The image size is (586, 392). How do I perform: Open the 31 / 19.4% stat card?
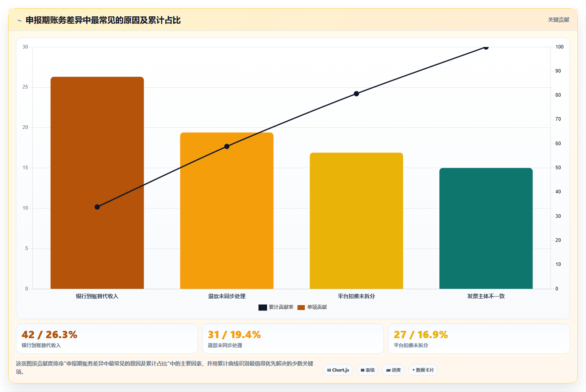coord(293,339)
